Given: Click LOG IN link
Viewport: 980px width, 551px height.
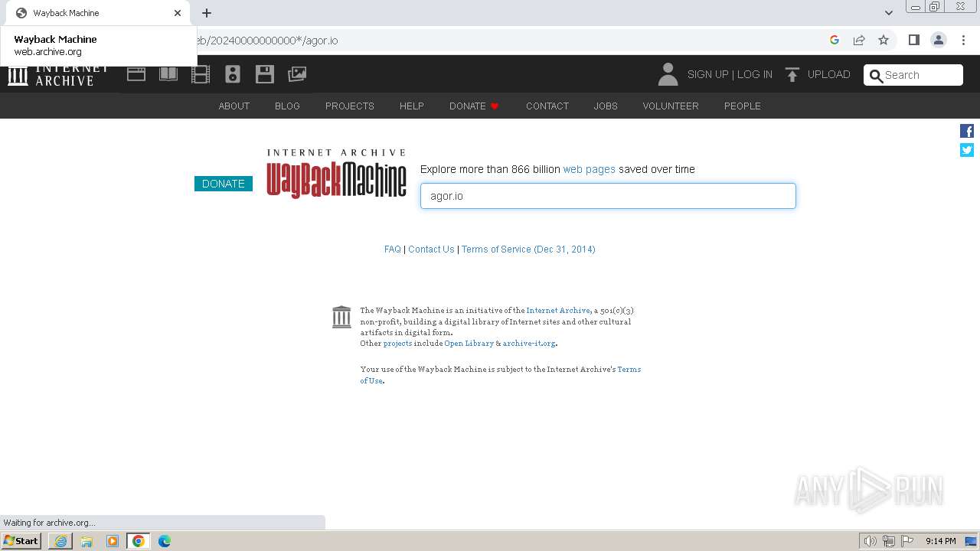Looking at the screenshot, I should point(755,74).
